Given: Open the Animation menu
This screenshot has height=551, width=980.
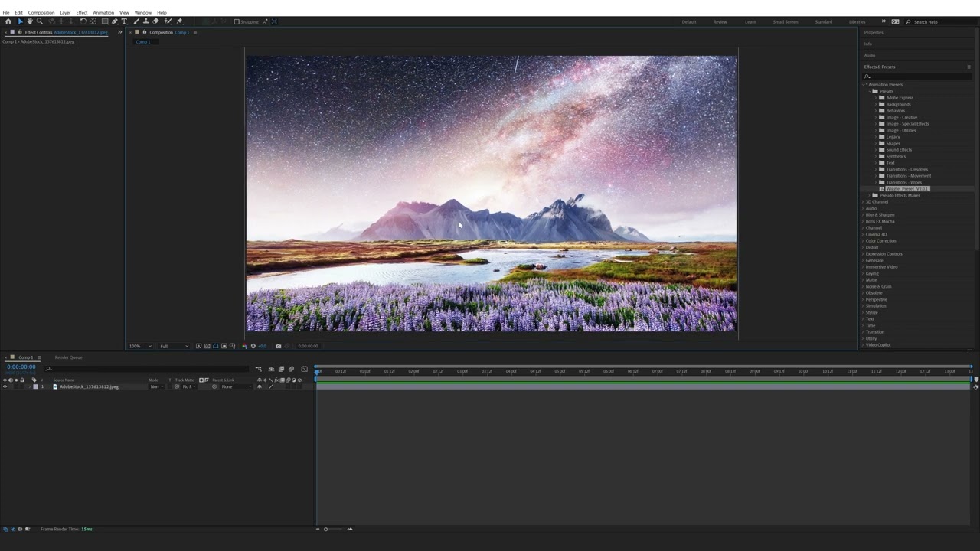Looking at the screenshot, I should click(x=103, y=12).
